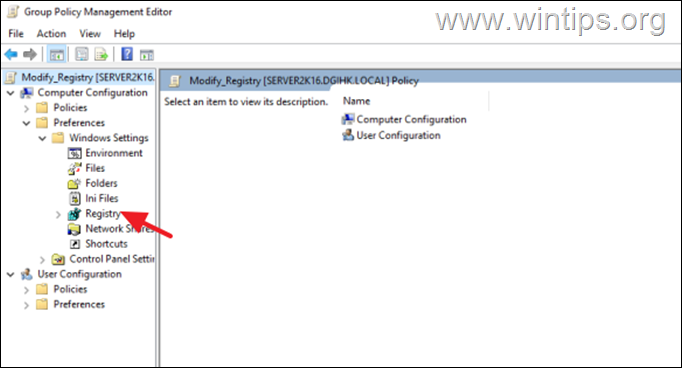Click the Forward arrow toolbar icon
682x368 pixels.
[x=30, y=55]
